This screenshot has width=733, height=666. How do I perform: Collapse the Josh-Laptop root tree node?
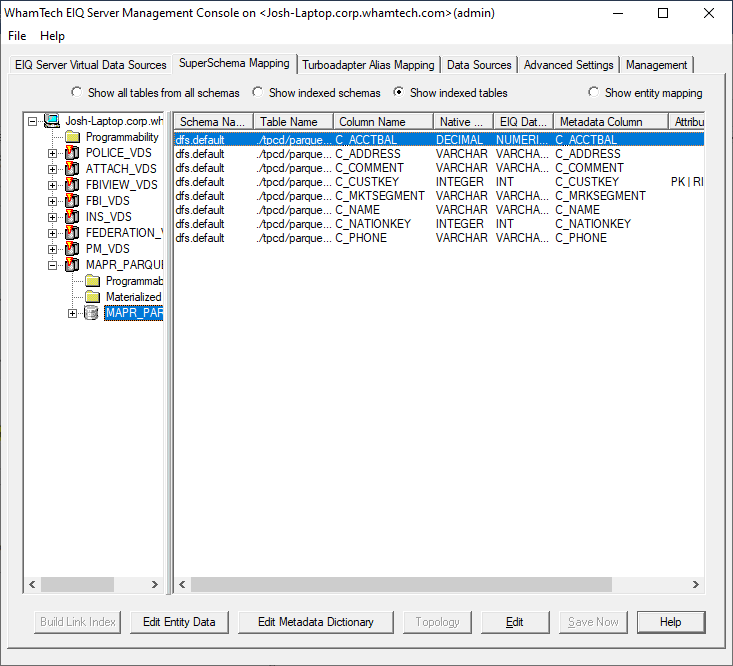point(32,122)
